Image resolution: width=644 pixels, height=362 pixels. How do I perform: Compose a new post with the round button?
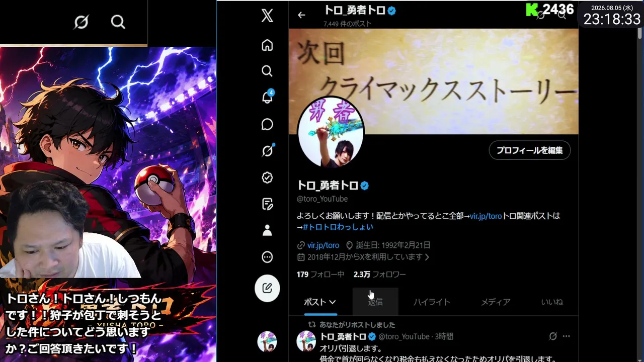point(267,288)
